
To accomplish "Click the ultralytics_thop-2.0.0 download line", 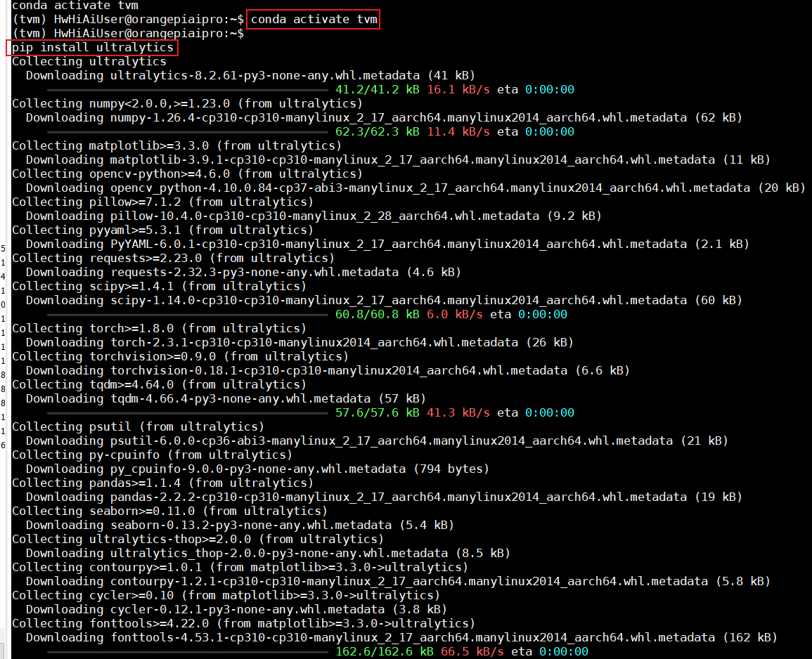I will (x=269, y=554).
